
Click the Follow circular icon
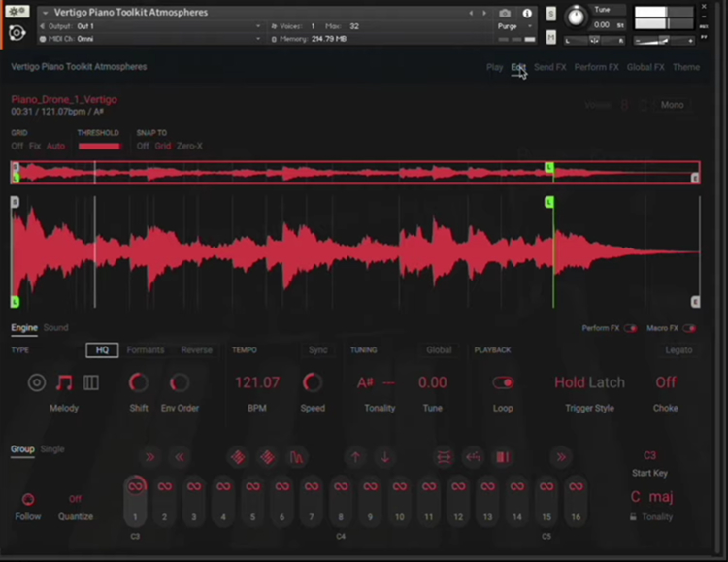coord(28,499)
